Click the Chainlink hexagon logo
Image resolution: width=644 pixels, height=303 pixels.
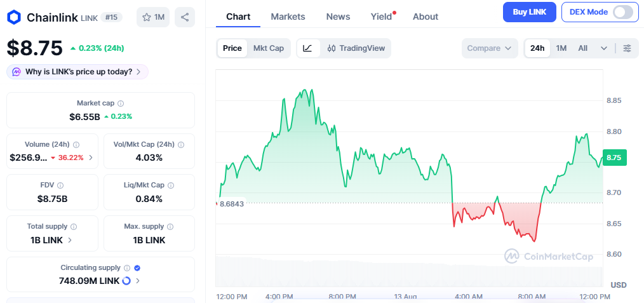click(x=14, y=17)
